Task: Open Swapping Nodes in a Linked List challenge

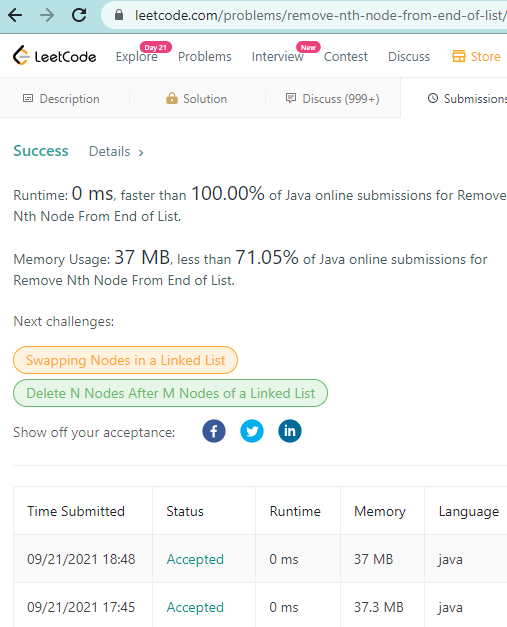Action: tap(126, 360)
